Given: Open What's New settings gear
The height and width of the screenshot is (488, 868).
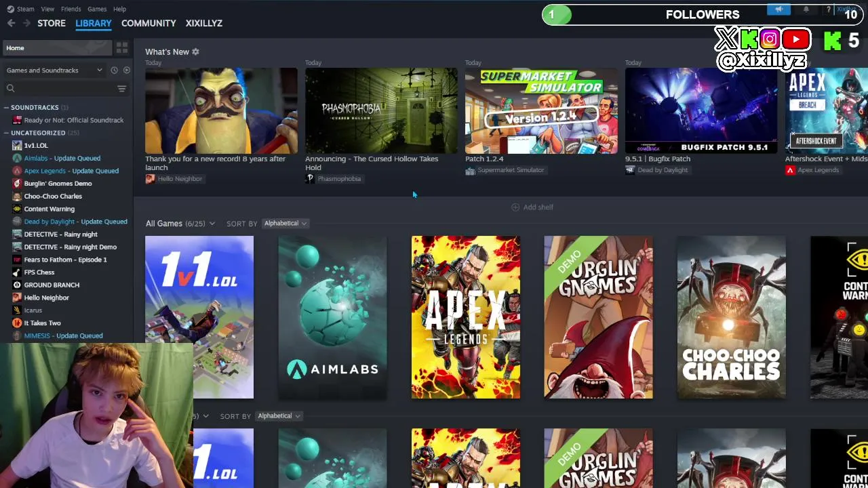Looking at the screenshot, I should coord(195,52).
